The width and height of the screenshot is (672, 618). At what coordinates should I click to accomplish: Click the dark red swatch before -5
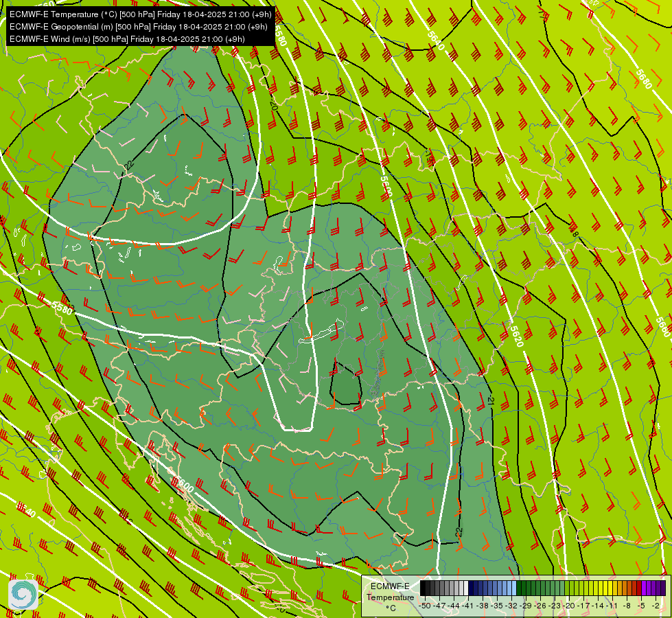point(639,588)
